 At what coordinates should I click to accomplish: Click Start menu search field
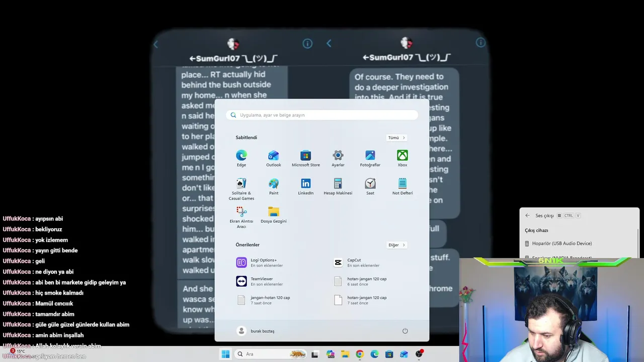(x=322, y=115)
